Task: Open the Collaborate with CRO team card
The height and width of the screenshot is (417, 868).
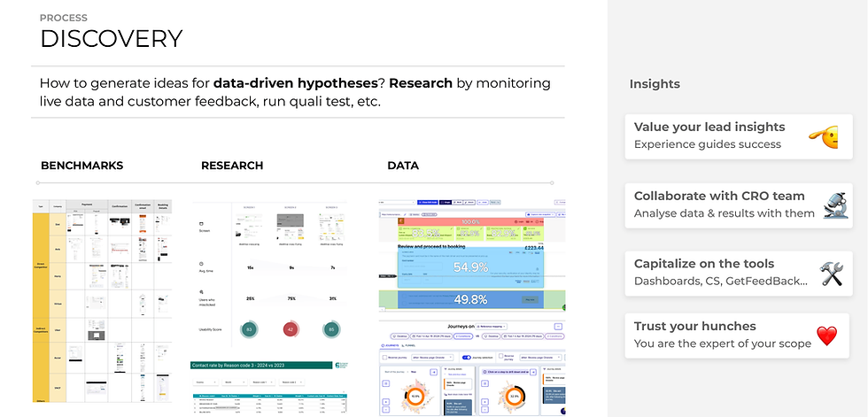Action: [x=739, y=205]
